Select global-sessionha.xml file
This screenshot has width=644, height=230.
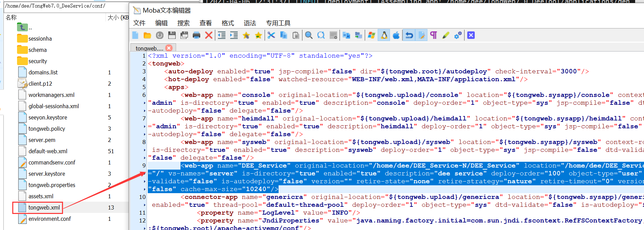53,106
